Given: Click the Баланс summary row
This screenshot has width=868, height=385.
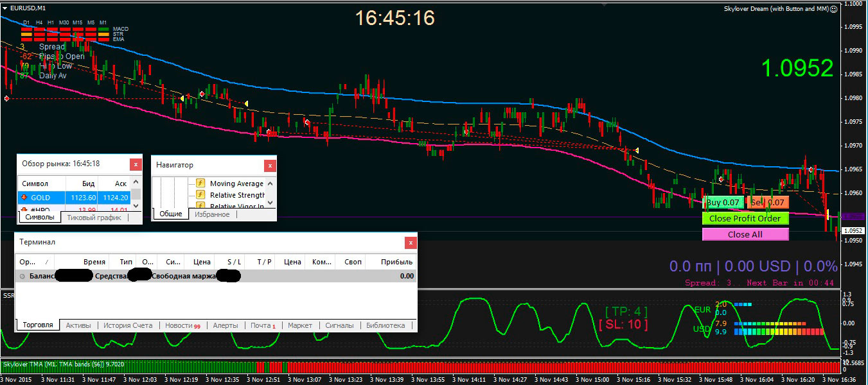Looking at the screenshot, I should pos(216,276).
